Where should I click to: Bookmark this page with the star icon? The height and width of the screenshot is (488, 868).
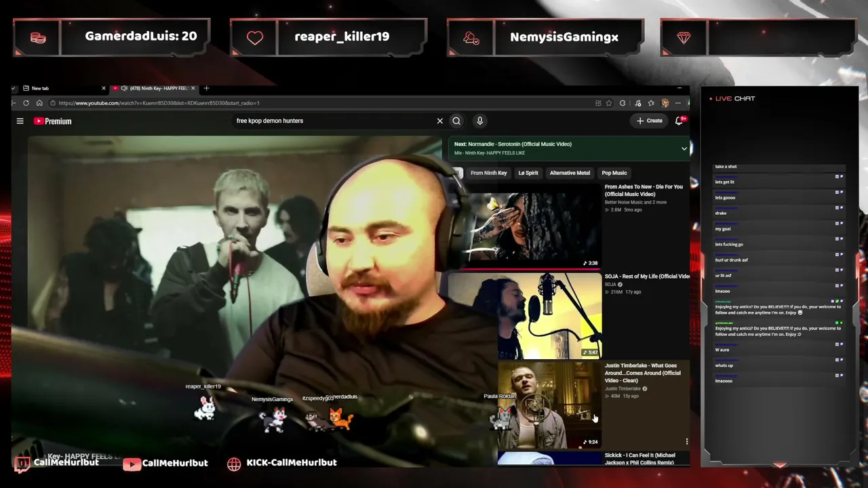[x=609, y=103]
